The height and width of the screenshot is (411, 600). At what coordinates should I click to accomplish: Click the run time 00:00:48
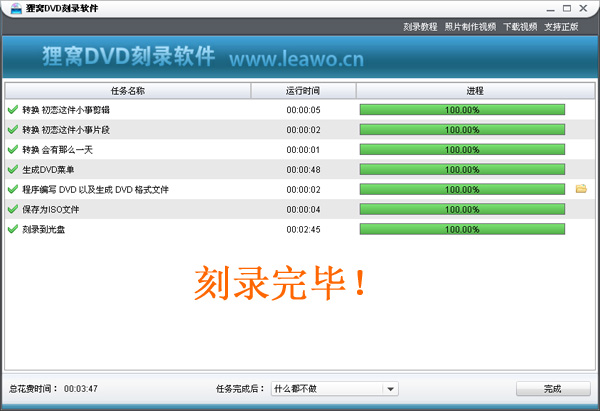pos(303,170)
